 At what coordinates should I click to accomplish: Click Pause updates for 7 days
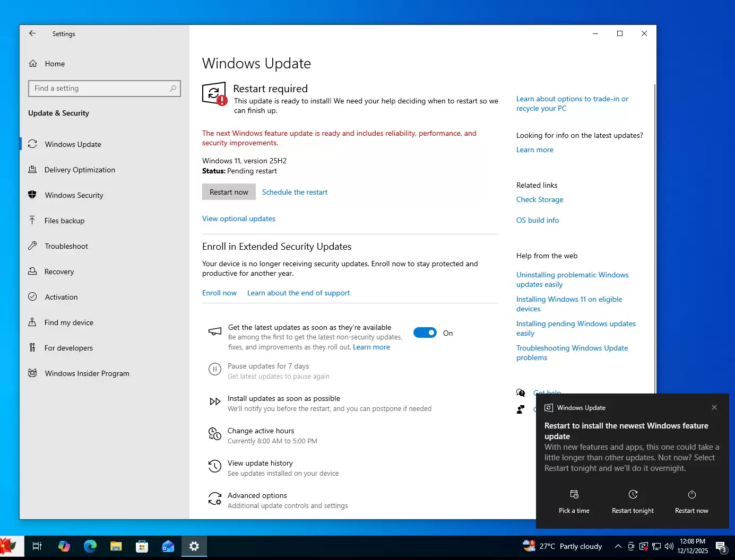[269, 366]
